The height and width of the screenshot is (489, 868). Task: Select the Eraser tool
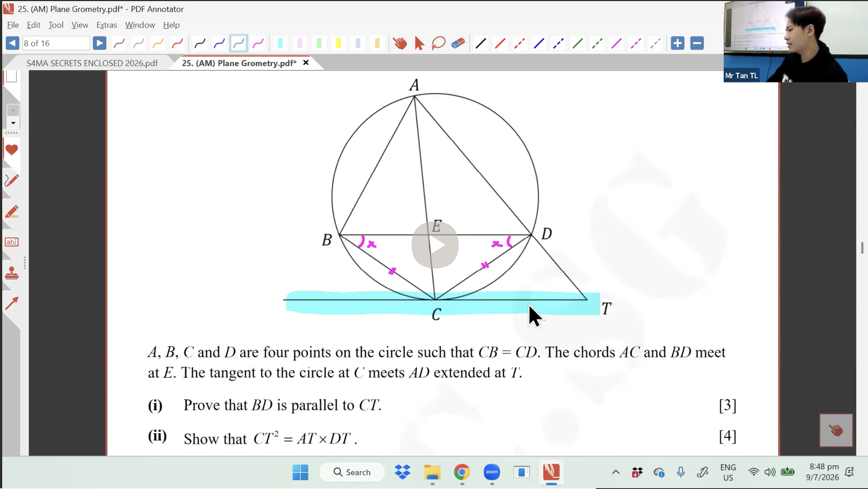click(458, 43)
